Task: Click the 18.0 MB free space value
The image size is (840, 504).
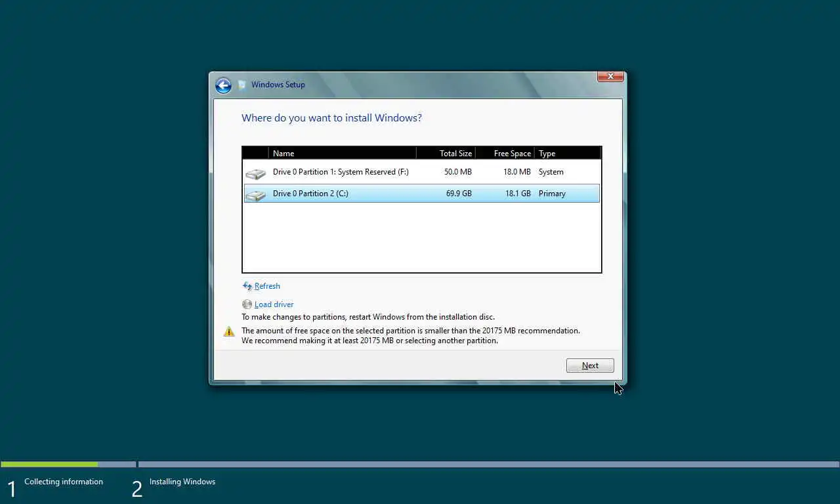Action: (x=517, y=172)
